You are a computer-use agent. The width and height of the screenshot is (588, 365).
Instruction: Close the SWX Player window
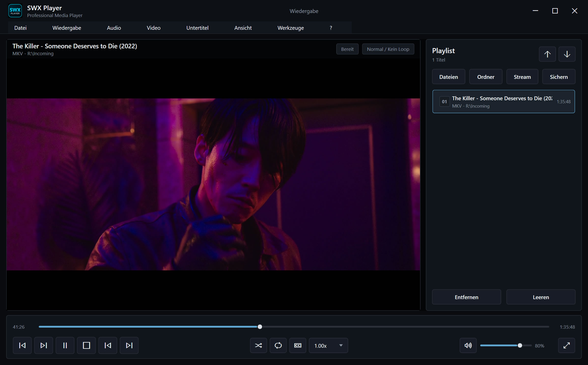(575, 11)
